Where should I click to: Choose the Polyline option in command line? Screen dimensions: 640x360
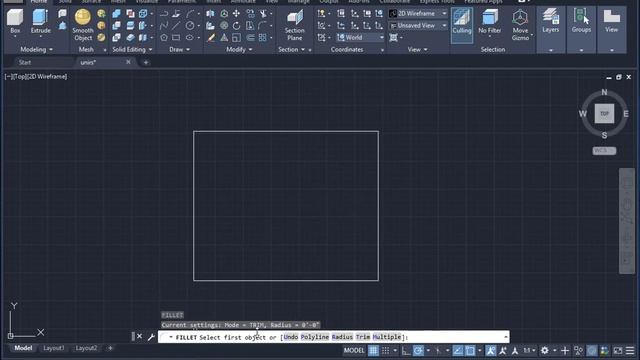315,337
